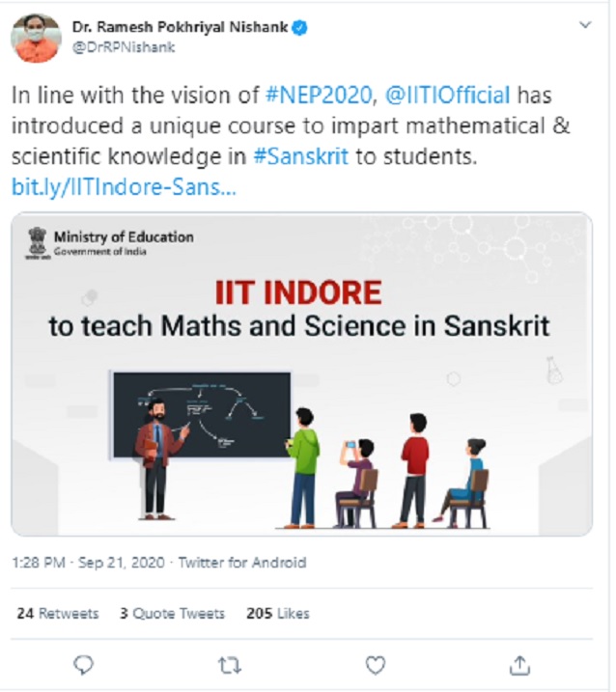Retweet using the arrows icon

tap(230, 664)
